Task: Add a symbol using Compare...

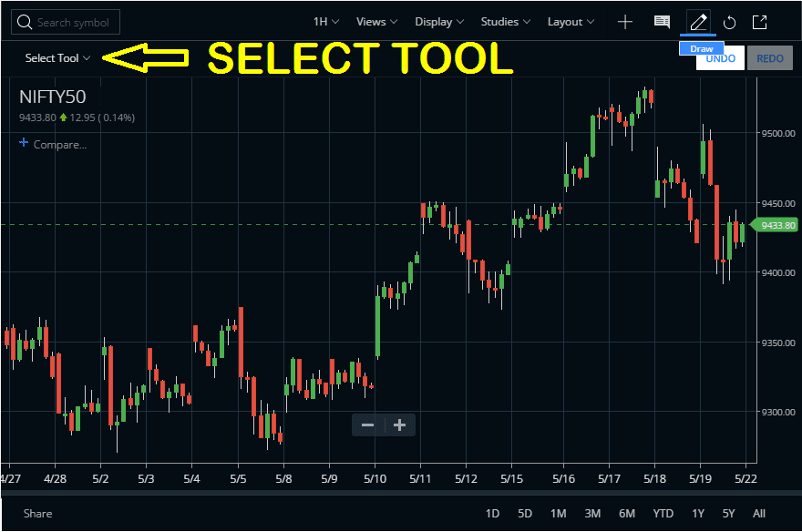Action: (53, 144)
